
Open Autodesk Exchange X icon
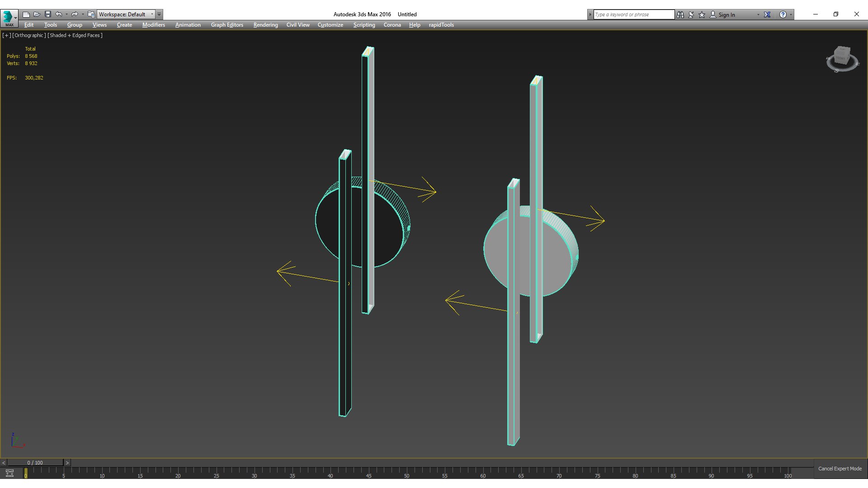767,14
